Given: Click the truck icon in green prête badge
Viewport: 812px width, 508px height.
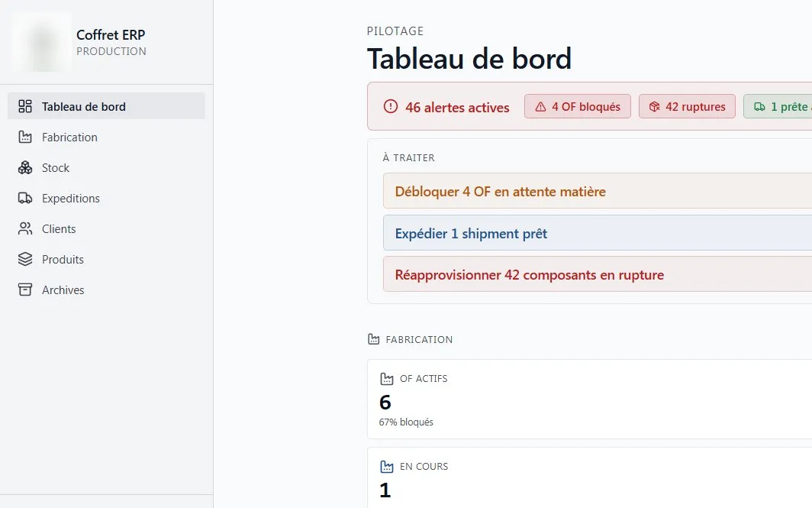Looking at the screenshot, I should pos(759,107).
